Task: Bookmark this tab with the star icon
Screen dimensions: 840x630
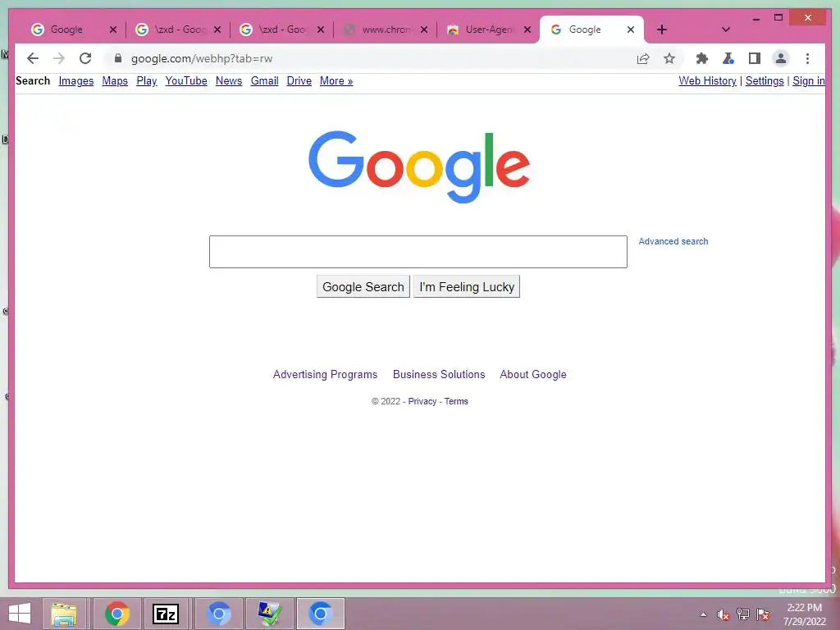Action: click(669, 58)
